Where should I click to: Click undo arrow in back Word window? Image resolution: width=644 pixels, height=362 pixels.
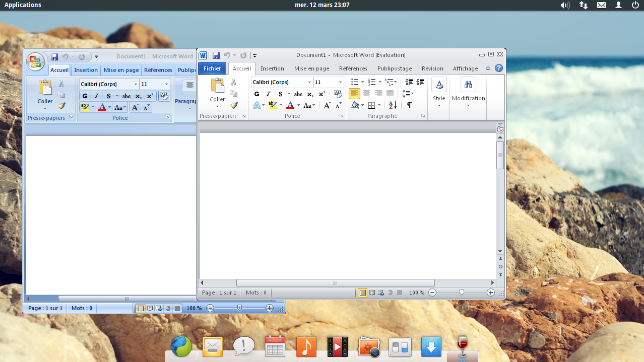coord(65,57)
